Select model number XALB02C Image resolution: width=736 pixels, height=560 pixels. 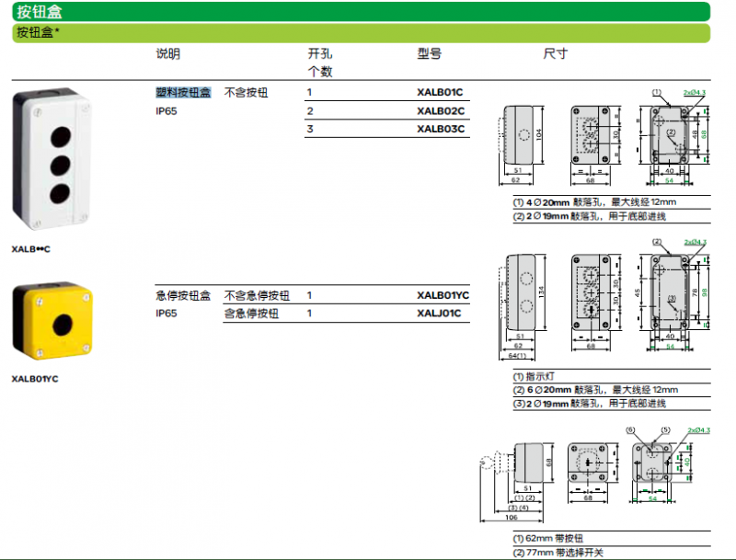440,110
